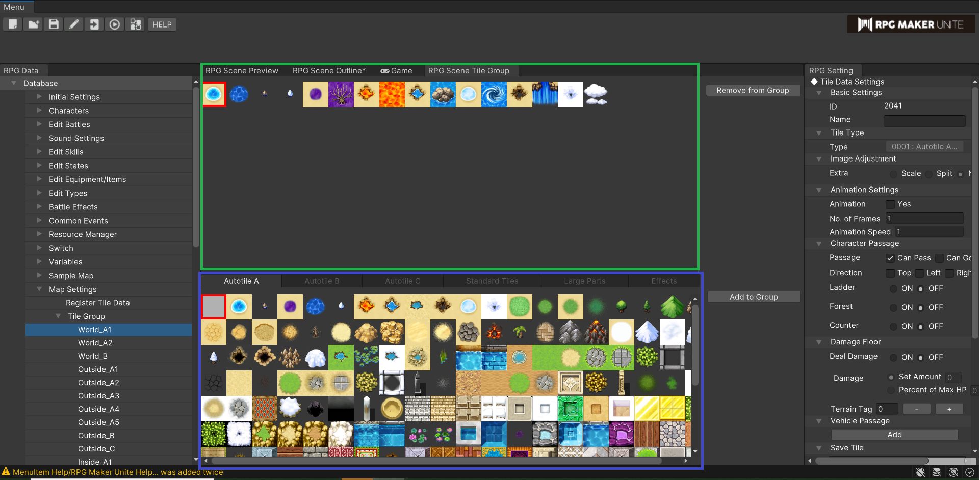The height and width of the screenshot is (480, 980).
Task: Click the puzzle-piece add-on manager icon
Action: pyautogui.click(x=135, y=24)
